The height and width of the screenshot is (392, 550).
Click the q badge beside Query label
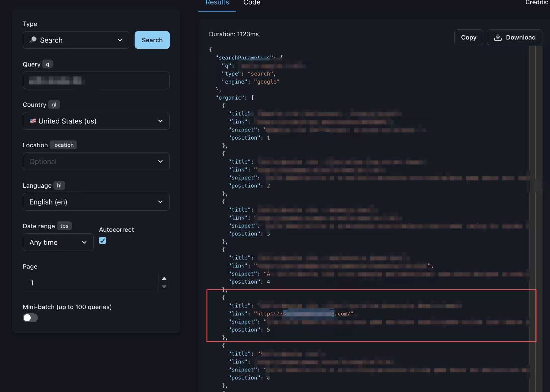click(48, 64)
